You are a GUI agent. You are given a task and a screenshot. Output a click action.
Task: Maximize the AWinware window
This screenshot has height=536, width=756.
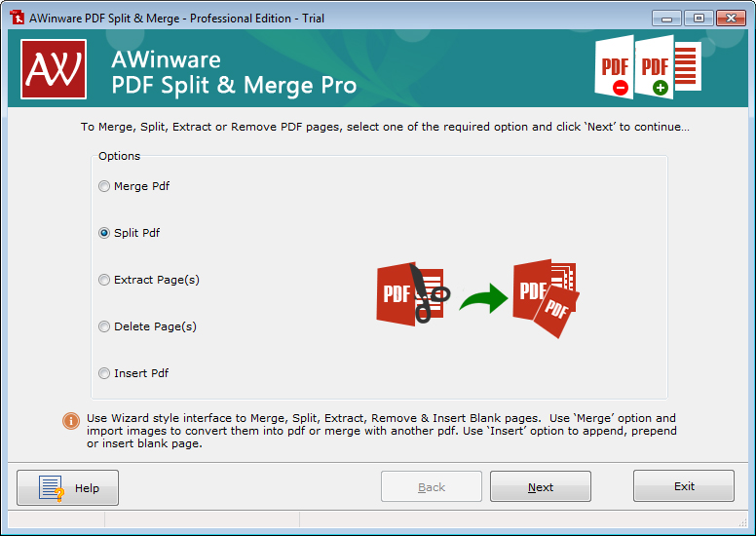point(699,19)
